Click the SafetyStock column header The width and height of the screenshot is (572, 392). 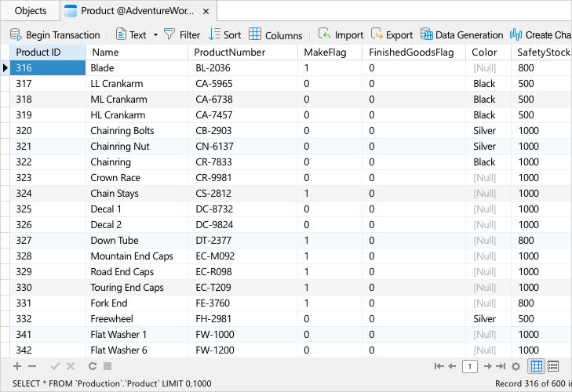click(541, 53)
